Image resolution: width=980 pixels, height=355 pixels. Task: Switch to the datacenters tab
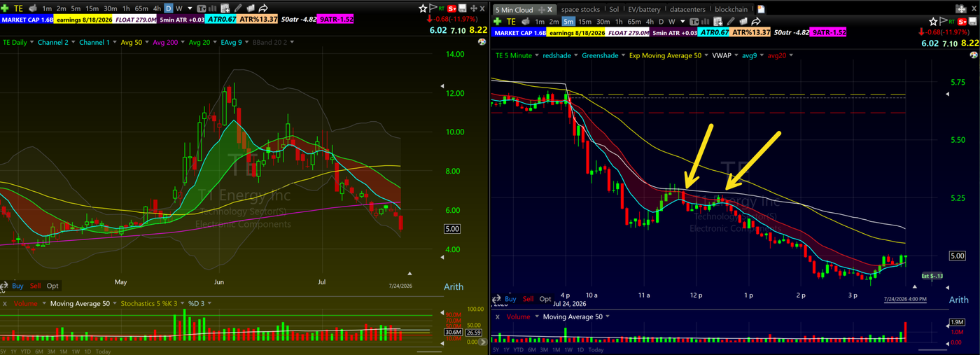point(687,9)
